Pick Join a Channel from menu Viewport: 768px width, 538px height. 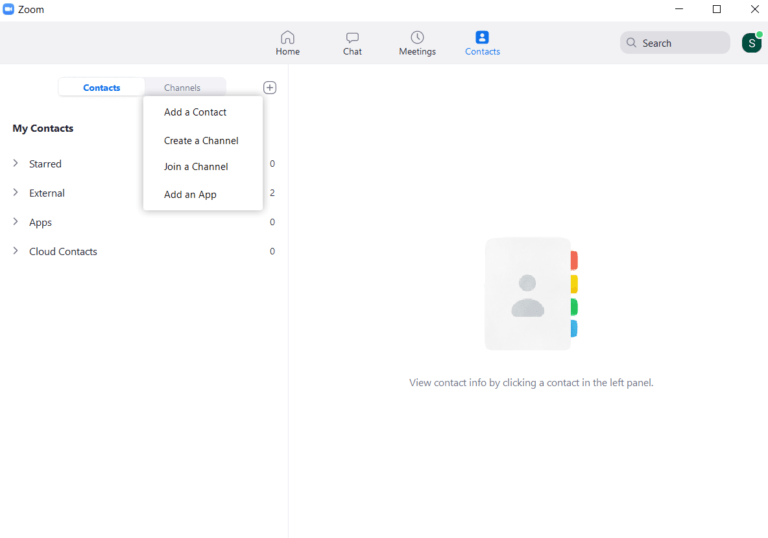[x=196, y=167]
